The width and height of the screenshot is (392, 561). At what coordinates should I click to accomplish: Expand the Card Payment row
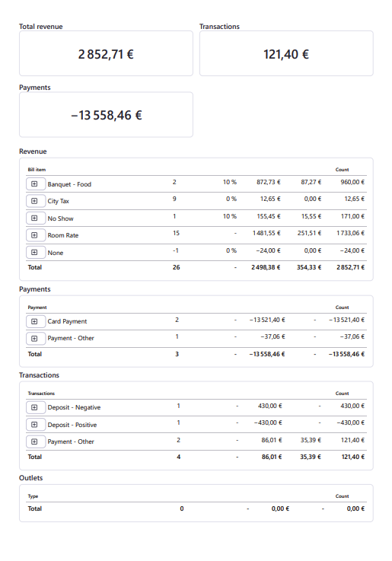click(36, 321)
